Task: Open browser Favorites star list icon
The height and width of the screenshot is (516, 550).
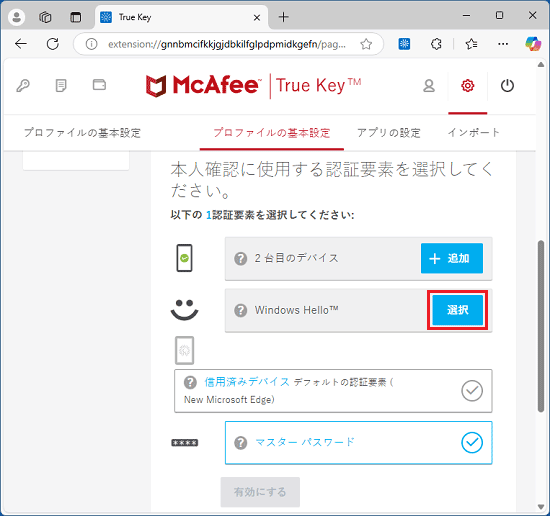Action: pyautogui.click(x=471, y=44)
